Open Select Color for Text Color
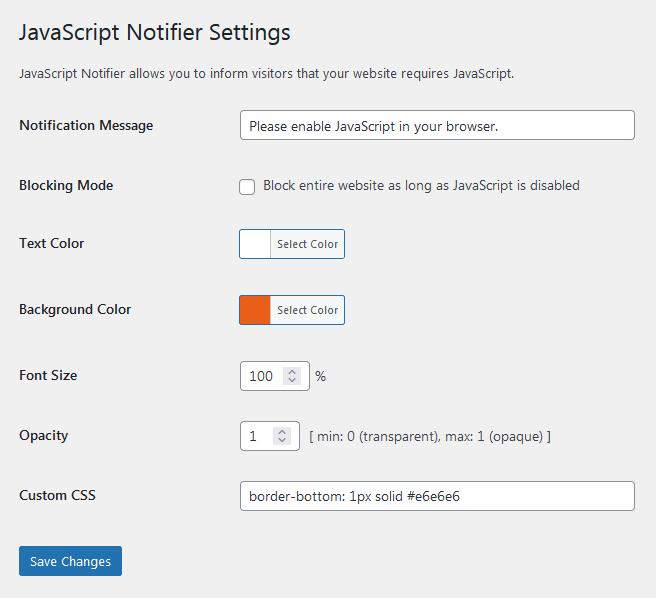The width and height of the screenshot is (656, 598). 307,244
